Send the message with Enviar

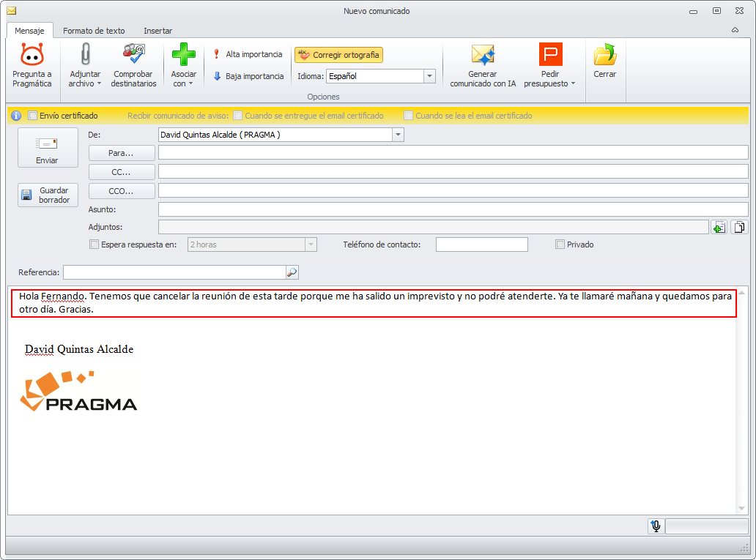pyautogui.click(x=47, y=148)
